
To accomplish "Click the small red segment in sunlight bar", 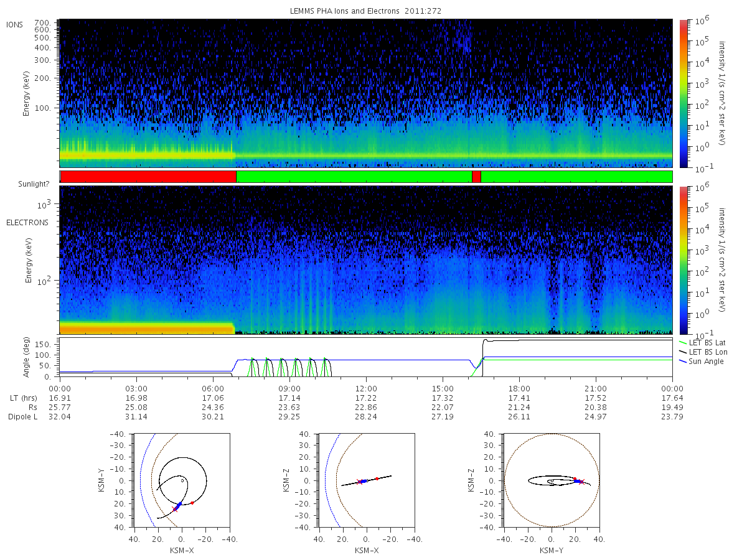I will click(x=476, y=177).
